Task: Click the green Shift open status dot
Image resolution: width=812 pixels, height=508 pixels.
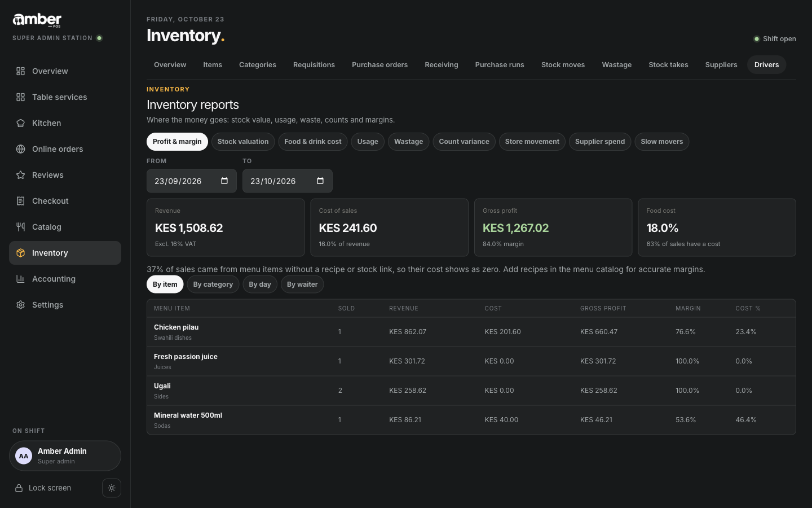Action: [x=757, y=39]
